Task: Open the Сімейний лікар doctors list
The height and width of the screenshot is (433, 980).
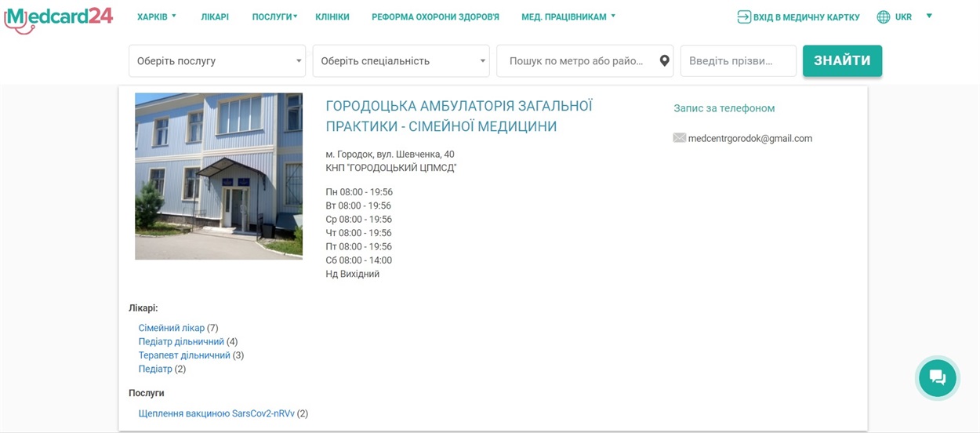Action: [x=172, y=328]
